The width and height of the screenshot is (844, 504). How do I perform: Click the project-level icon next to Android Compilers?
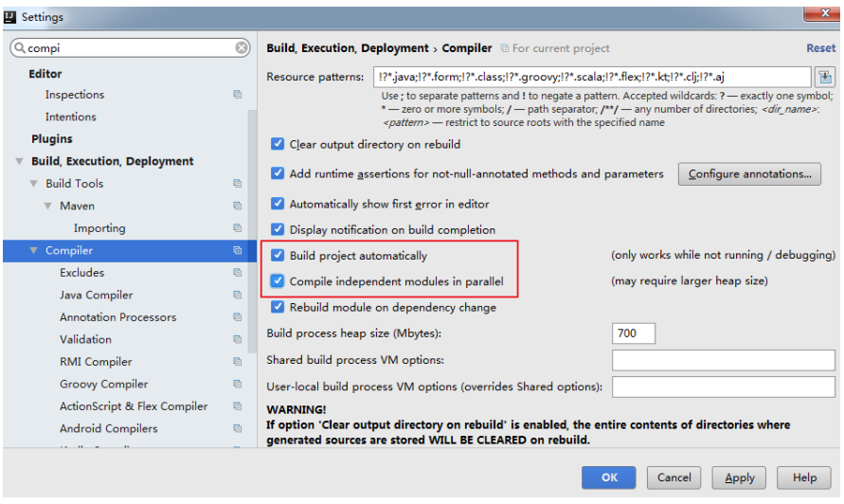click(237, 428)
